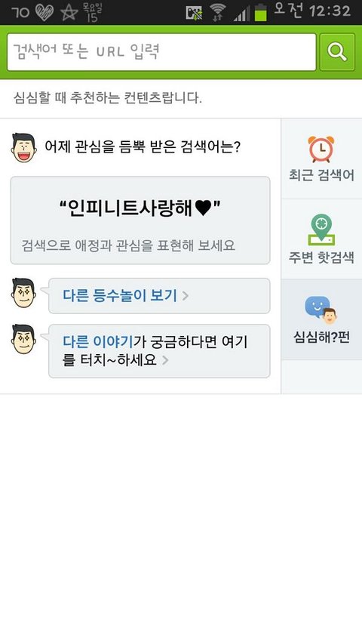
Task: Tap the "인피니트사랑해♥" keyword card
Action: [x=140, y=220]
